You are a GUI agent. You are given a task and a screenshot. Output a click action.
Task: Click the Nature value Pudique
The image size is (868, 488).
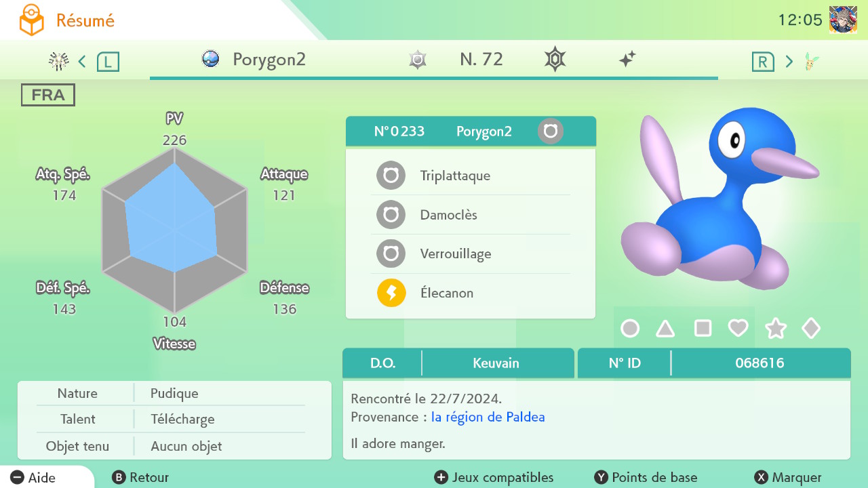pos(174,394)
